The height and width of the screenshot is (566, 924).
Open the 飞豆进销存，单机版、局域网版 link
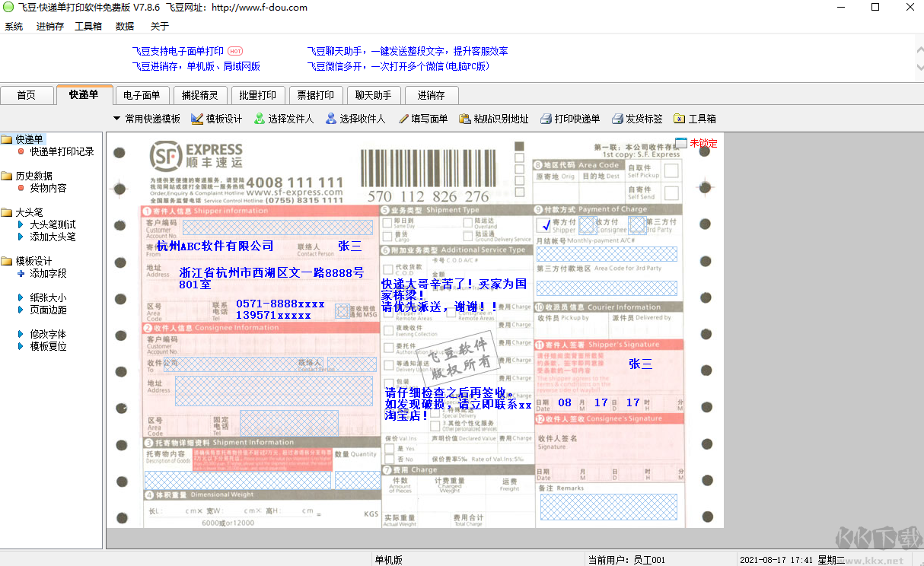click(x=196, y=66)
